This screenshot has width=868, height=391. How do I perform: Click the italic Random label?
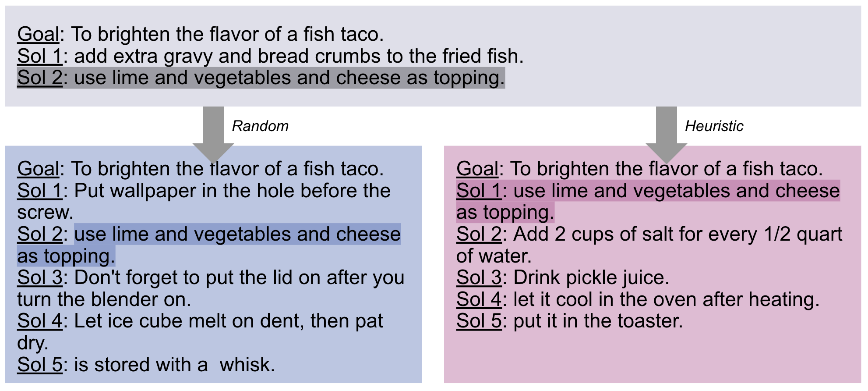[260, 126]
